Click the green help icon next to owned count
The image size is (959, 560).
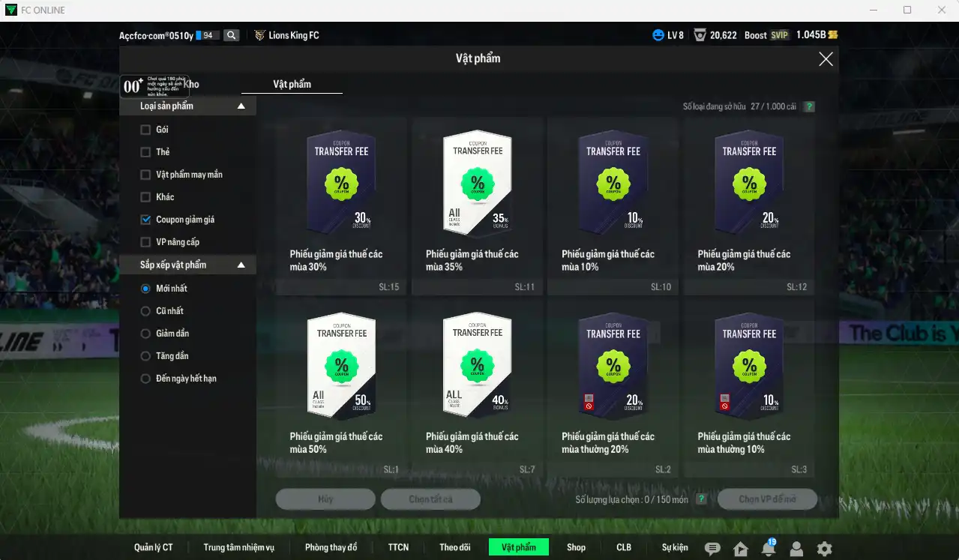(809, 106)
